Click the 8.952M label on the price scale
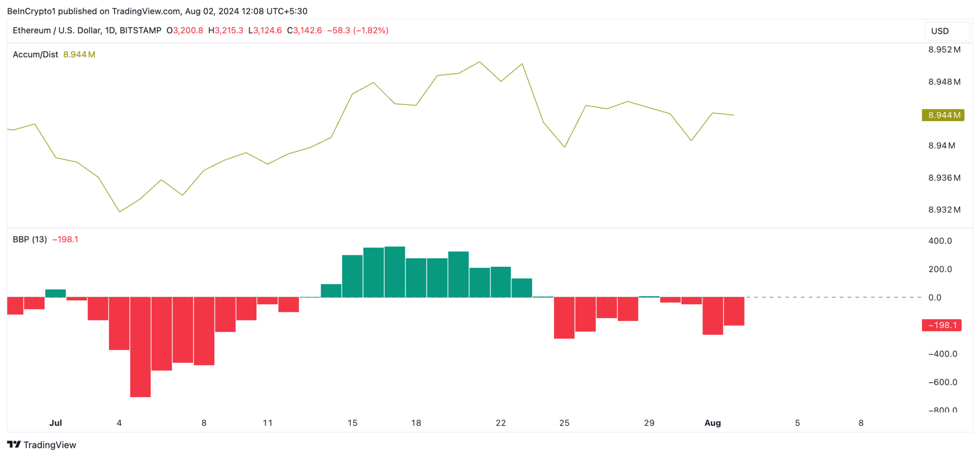 tap(944, 50)
